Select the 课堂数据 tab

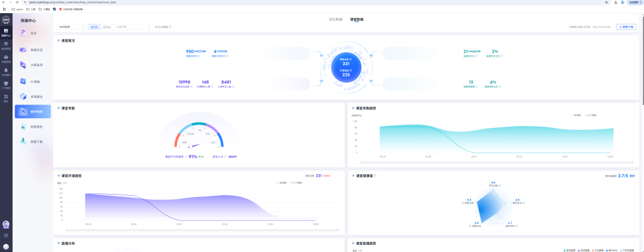(x=357, y=20)
